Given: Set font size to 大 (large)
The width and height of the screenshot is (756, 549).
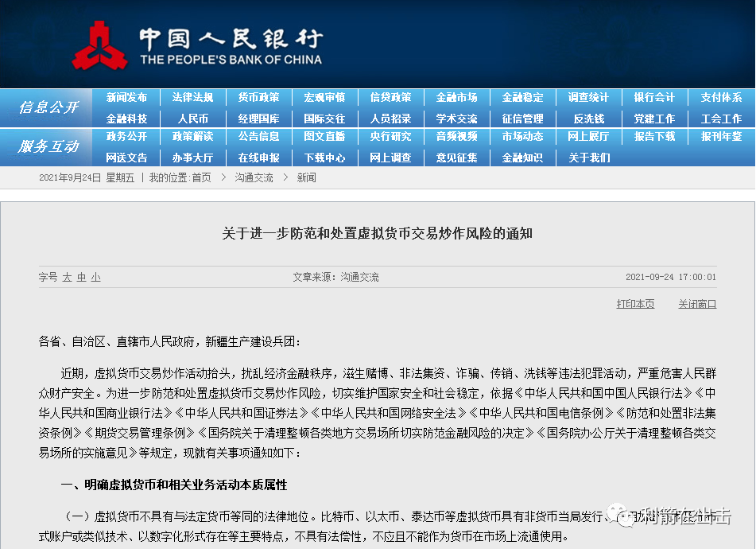Looking at the screenshot, I should (x=68, y=277).
